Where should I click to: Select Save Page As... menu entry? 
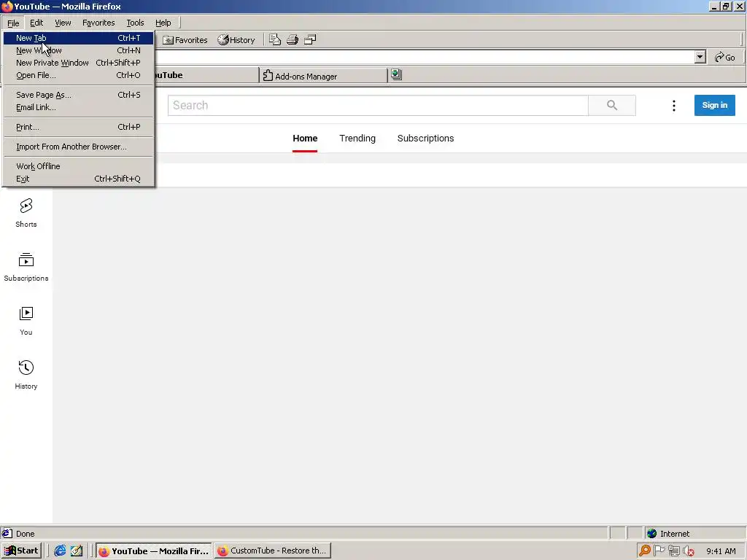78,95
